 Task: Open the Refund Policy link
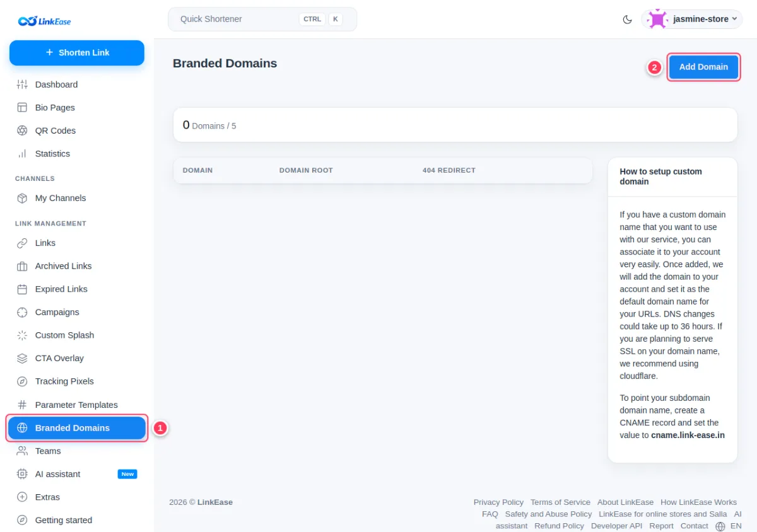point(559,526)
